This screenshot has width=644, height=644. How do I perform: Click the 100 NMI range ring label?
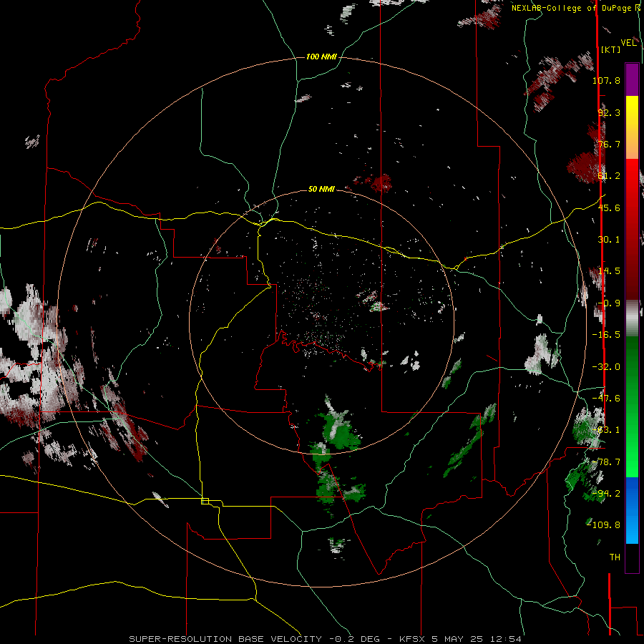pyautogui.click(x=321, y=57)
